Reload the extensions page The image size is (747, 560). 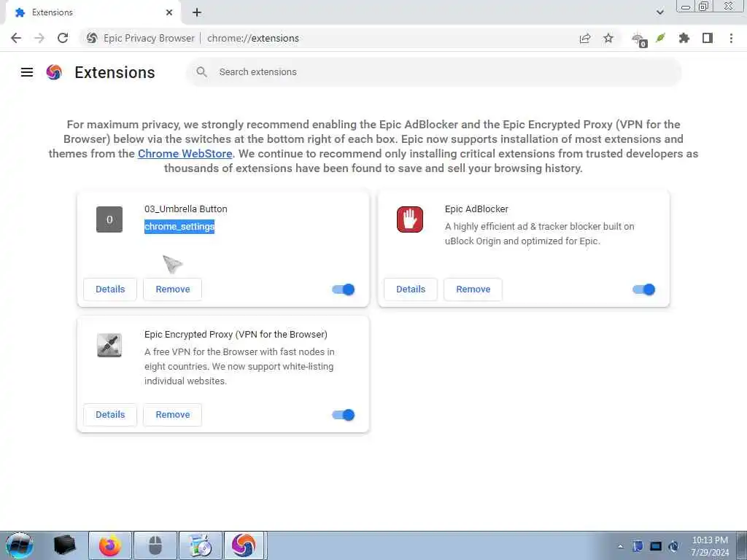tap(63, 38)
